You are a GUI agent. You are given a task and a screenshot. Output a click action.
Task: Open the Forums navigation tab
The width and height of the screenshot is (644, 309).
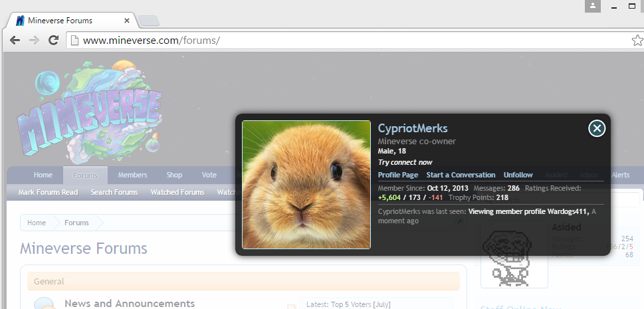coord(85,175)
